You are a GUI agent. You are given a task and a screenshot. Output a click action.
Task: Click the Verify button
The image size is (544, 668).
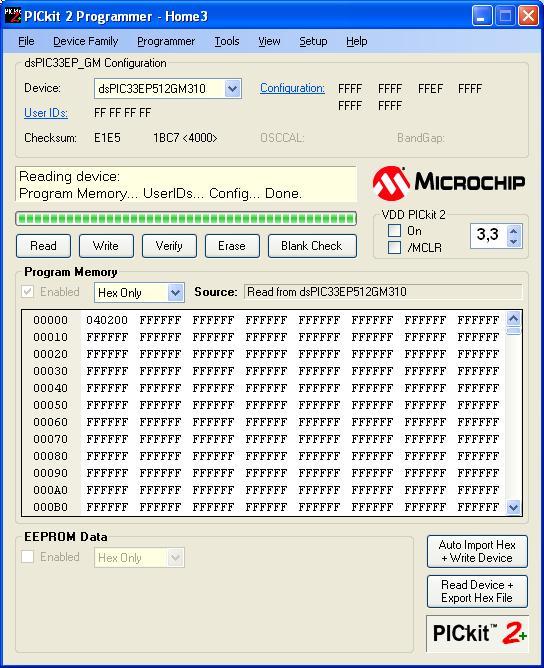tap(169, 246)
